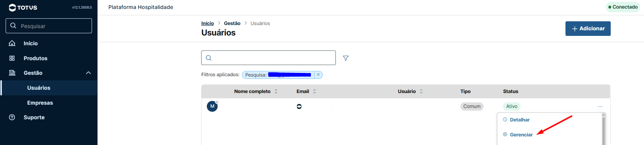Remove the applied Pesquisa filter chip

click(x=318, y=75)
